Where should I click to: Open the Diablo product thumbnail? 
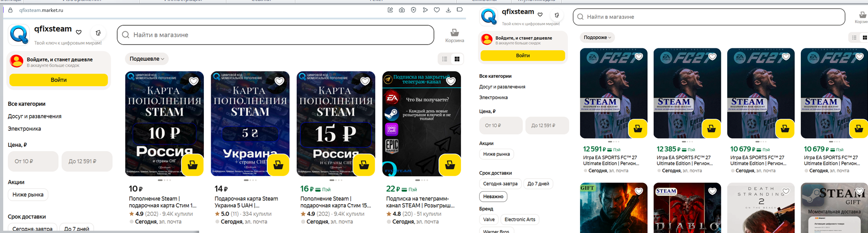click(687, 208)
